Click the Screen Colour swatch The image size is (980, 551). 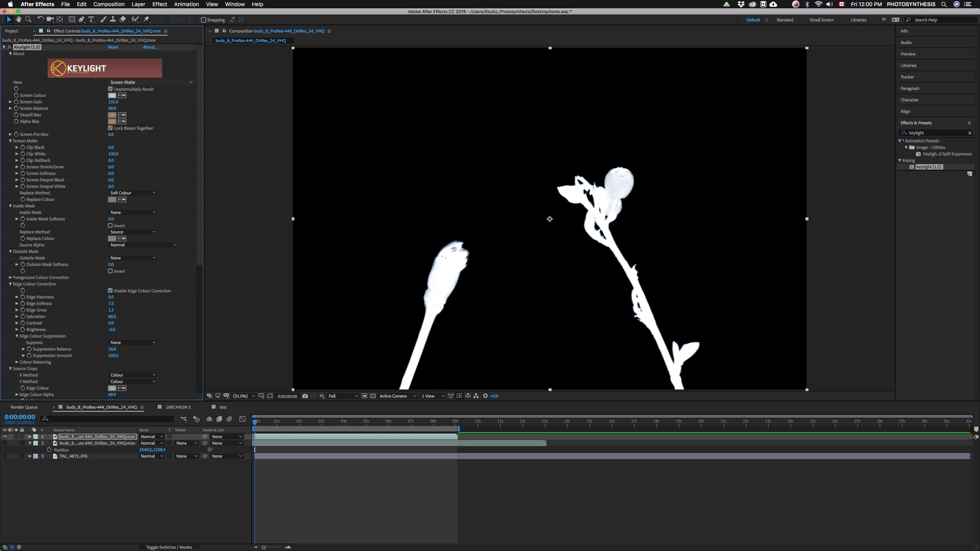[x=112, y=95]
